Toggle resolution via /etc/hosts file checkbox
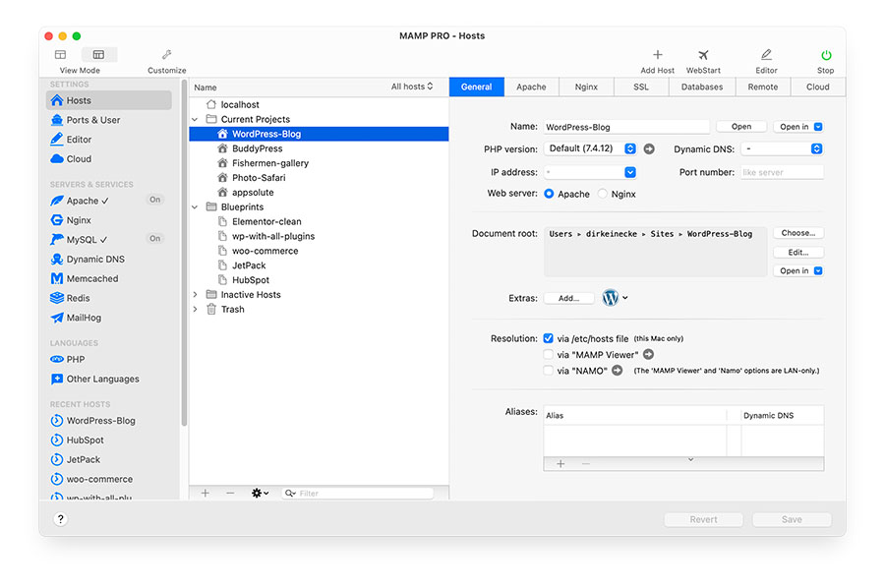 548,338
